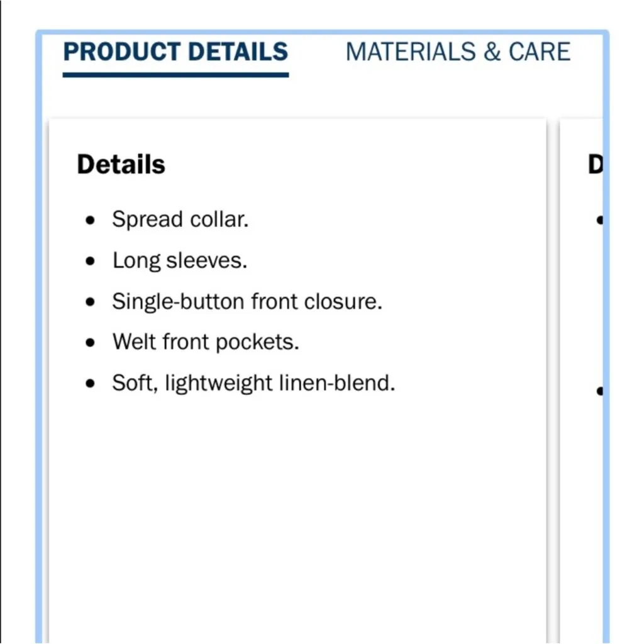Image resolution: width=644 pixels, height=644 pixels.
Task: Click the "Welt front pockets." line
Action: [x=206, y=342]
